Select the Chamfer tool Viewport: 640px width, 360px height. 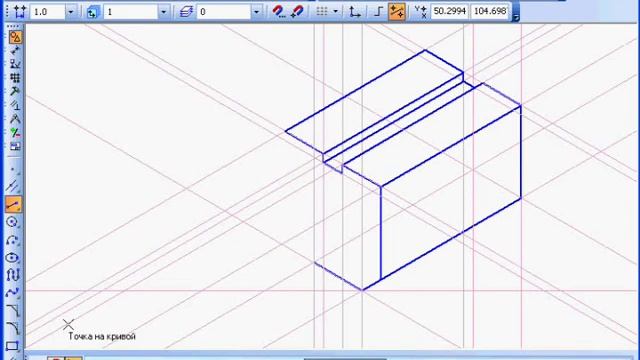click(x=13, y=310)
